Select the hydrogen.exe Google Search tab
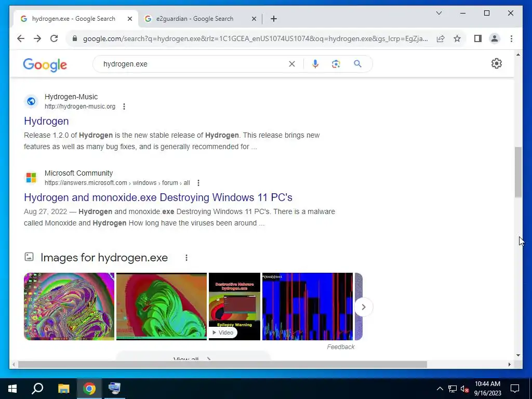The image size is (532, 399). [x=74, y=19]
